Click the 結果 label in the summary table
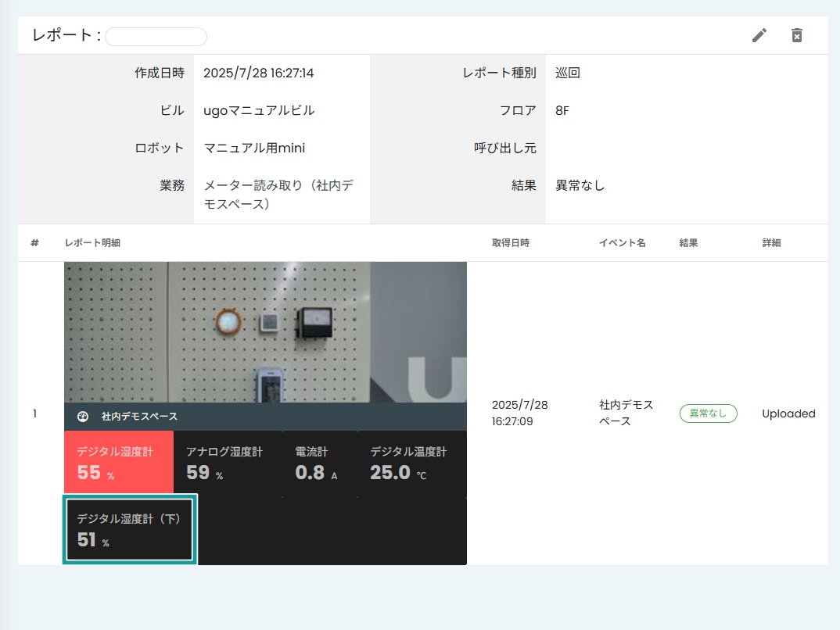Image resolution: width=840 pixels, height=630 pixels. (x=524, y=185)
